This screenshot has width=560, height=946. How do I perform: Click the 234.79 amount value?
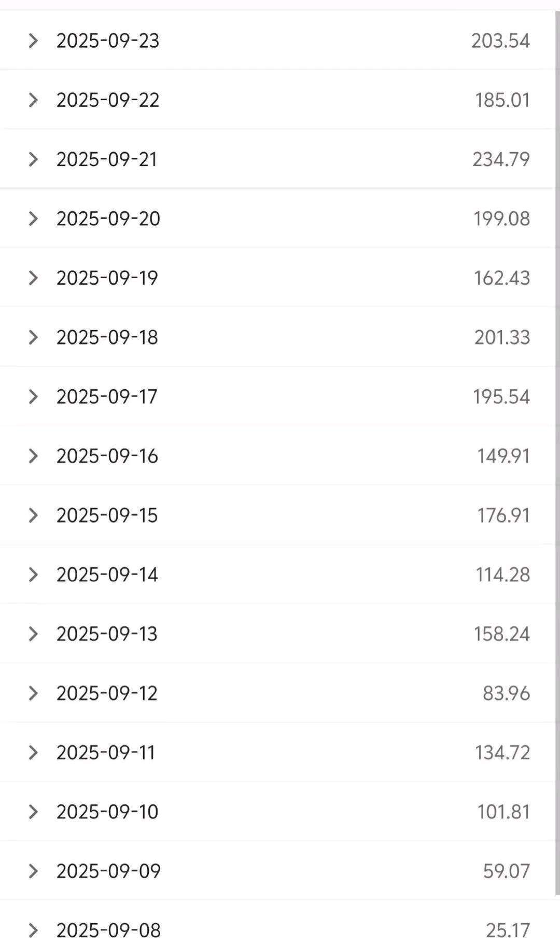coord(501,159)
